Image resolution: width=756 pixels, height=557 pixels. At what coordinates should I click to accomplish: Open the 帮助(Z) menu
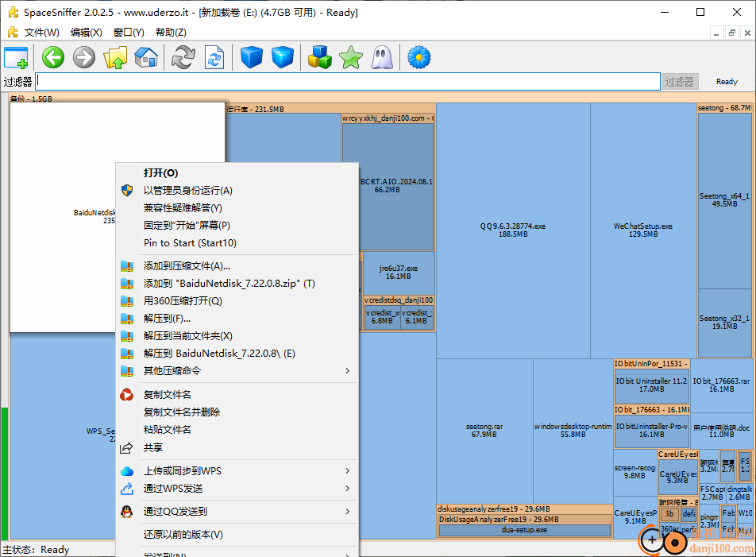(172, 33)
